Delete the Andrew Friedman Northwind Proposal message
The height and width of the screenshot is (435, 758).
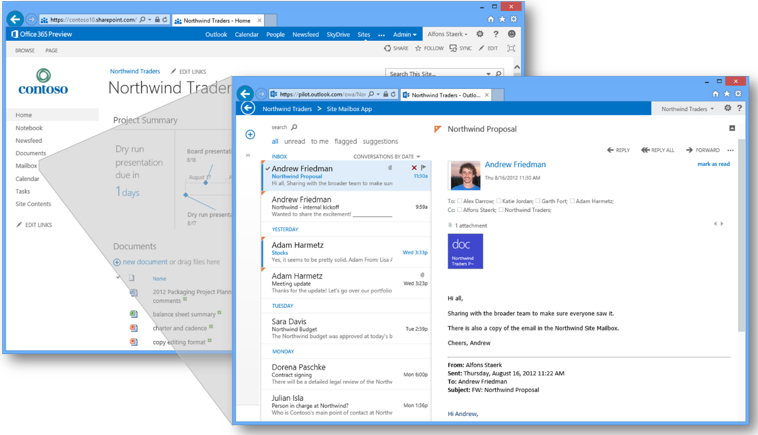click(414, 168)
